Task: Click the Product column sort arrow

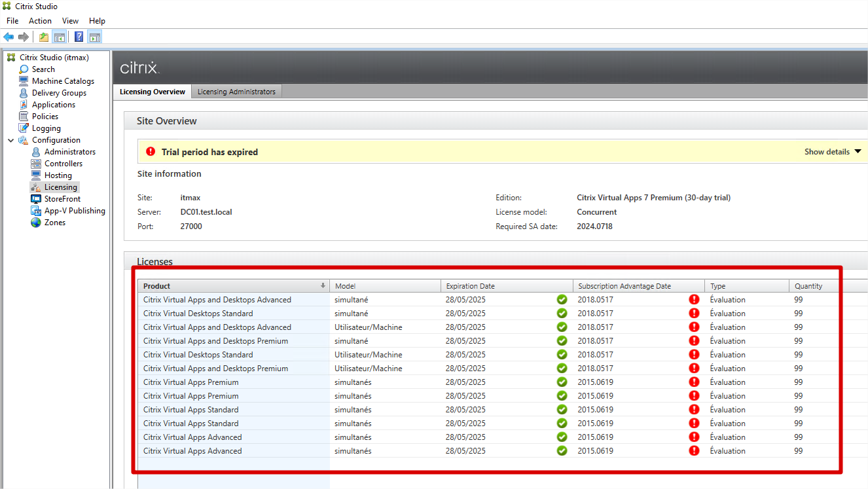Action: [x=323, y=286]
